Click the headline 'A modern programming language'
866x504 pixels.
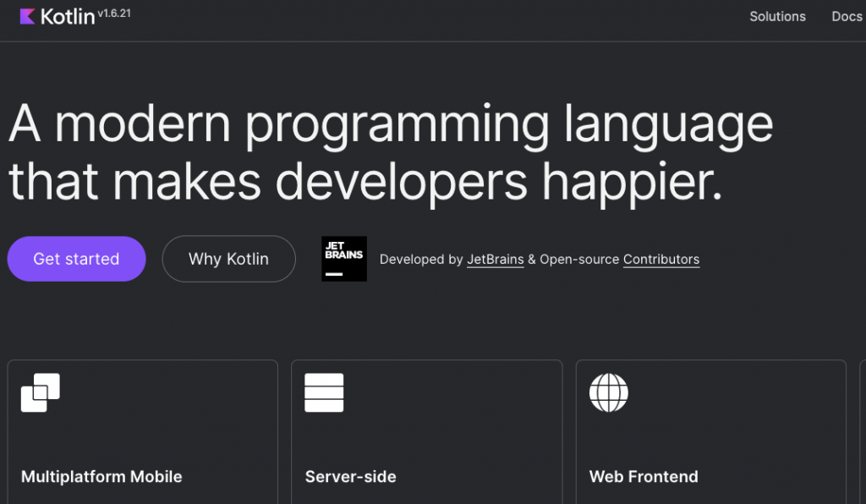[x=391, y=125]
